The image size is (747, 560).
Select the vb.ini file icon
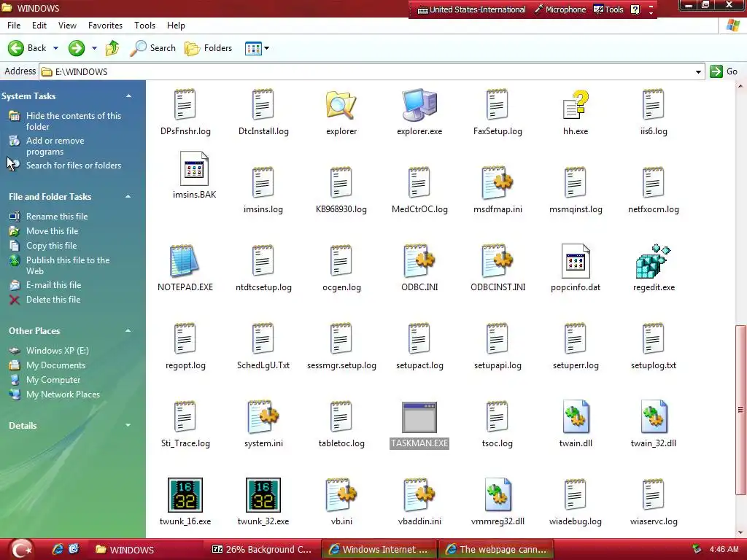[x=341, y=495]
